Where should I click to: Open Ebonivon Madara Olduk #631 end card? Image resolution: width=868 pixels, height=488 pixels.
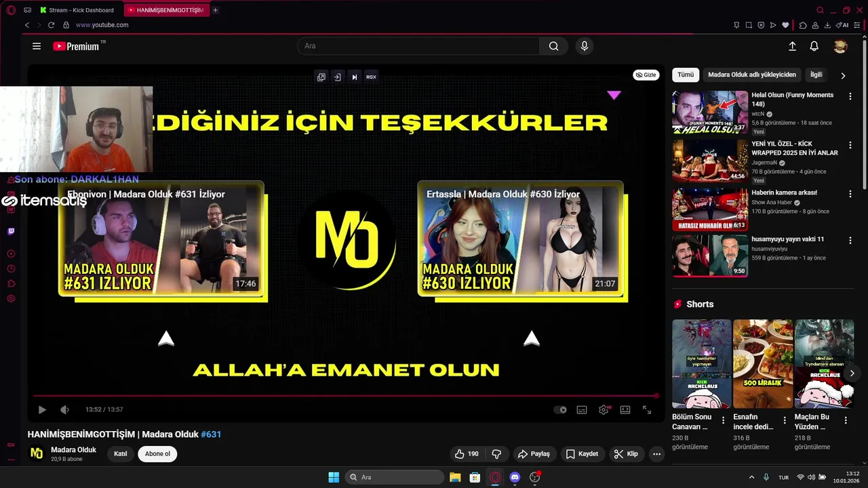point(161,239)
